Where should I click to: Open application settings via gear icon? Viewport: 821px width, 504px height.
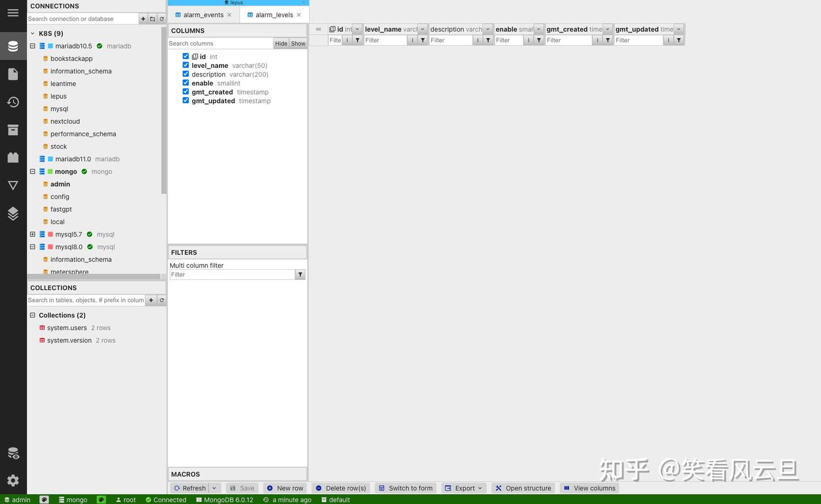pyautogui.click(x=13, y=480)
